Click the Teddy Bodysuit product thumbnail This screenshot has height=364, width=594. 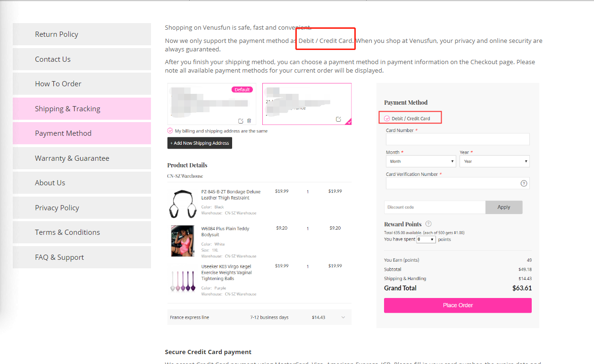click(183, 241)
